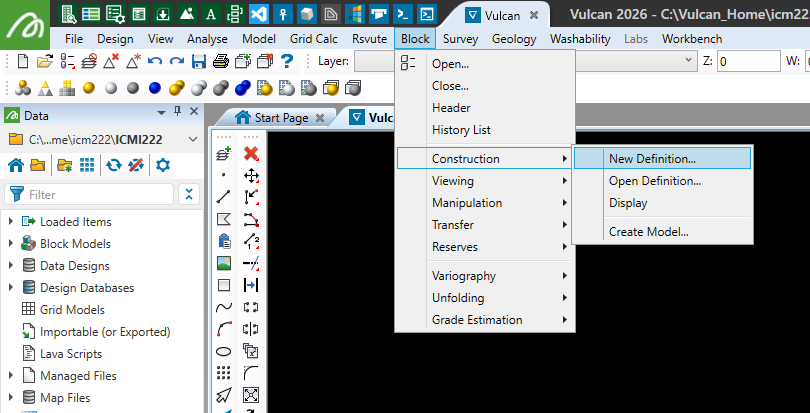Open the Geology menu
810x413 pixels.
(514, 39)
